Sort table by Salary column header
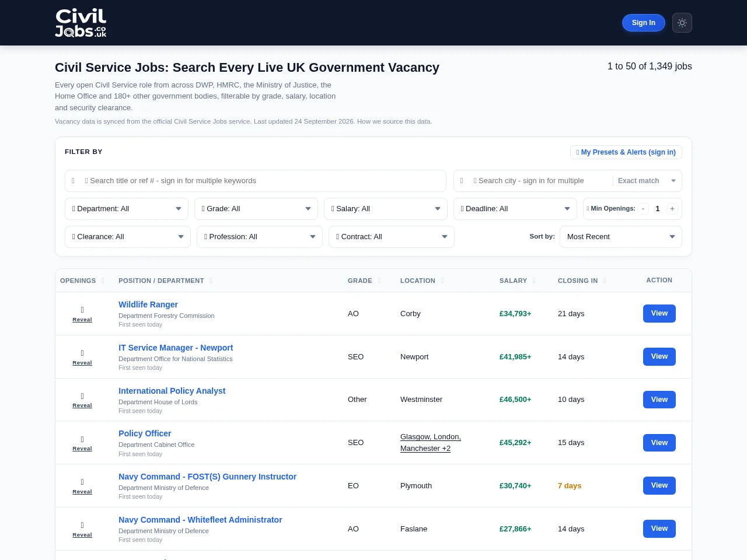 click(x=517, y=281)
